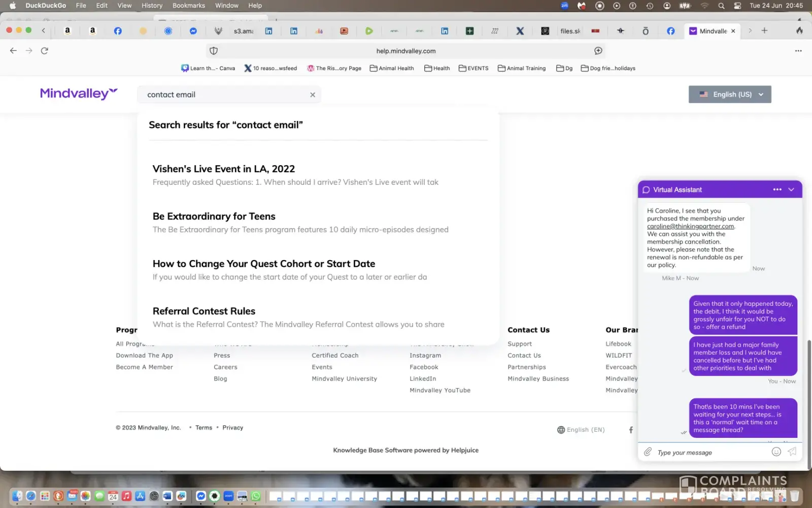Open the browser three-dots more menu

[x=798, y=51]
